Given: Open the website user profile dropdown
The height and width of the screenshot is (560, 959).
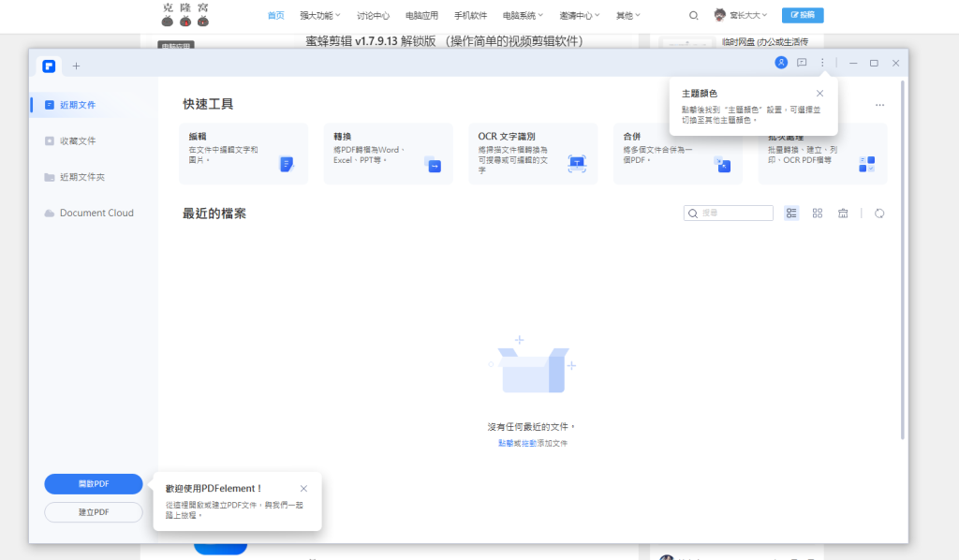Looking at the screenshot, I should pyautogui.click(x=741, y=15).
